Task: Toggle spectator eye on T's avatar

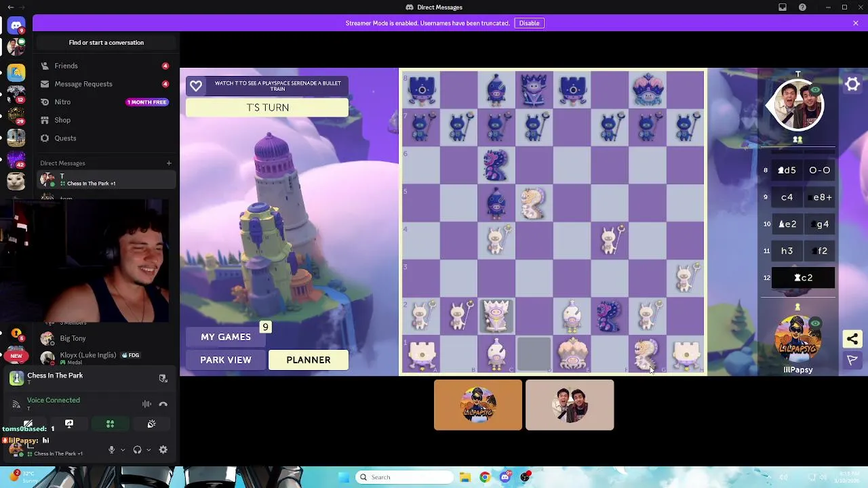Action: pos(815,90)
